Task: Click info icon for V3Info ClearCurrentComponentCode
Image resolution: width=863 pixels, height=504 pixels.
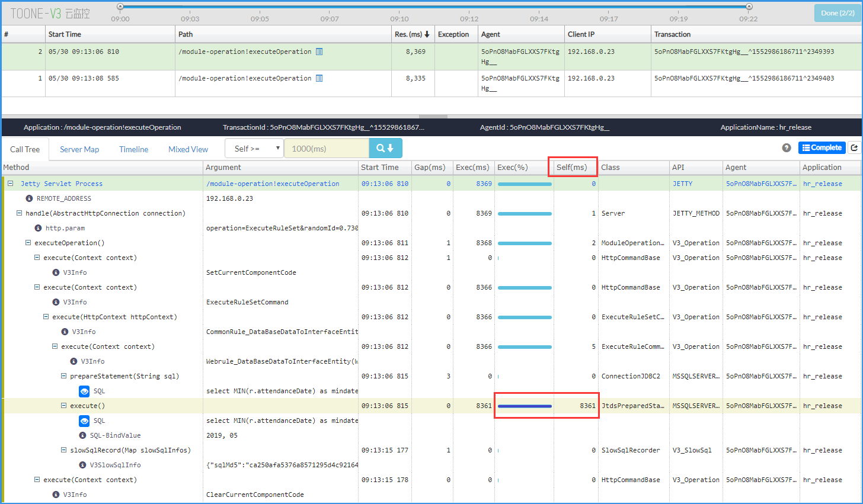Action: (x=56, y=495)
